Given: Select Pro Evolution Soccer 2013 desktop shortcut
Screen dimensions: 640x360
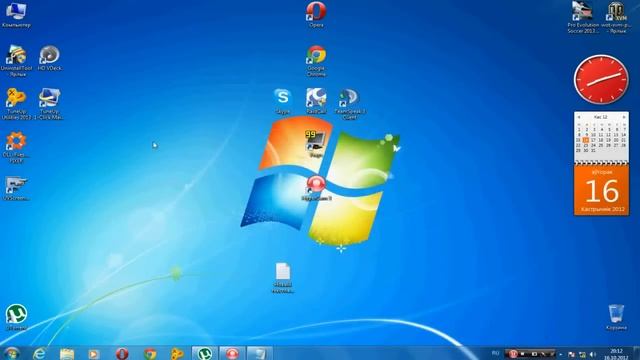Looking at the screenshot, I should click(x=583, y=17).
